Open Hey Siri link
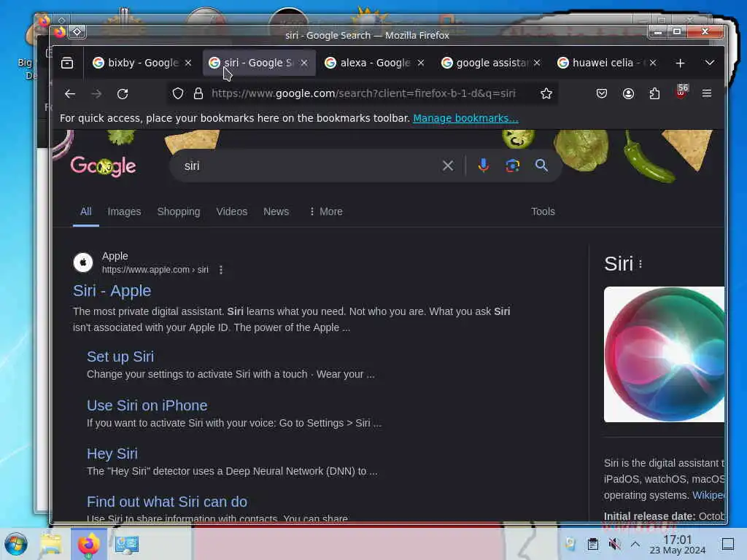 pos(112,454)
